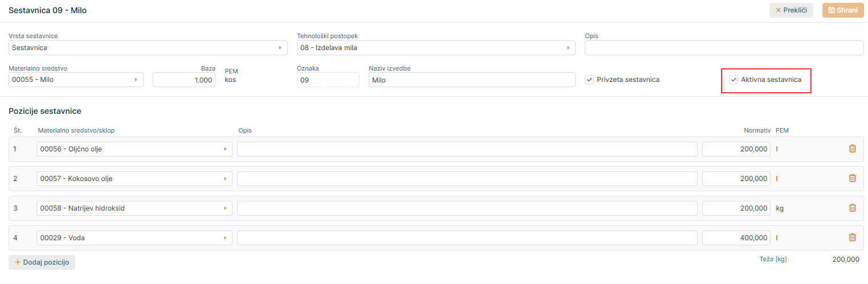
Task: Click the top Opis input field
Action: pyautogui.click(x=724, y=48)
